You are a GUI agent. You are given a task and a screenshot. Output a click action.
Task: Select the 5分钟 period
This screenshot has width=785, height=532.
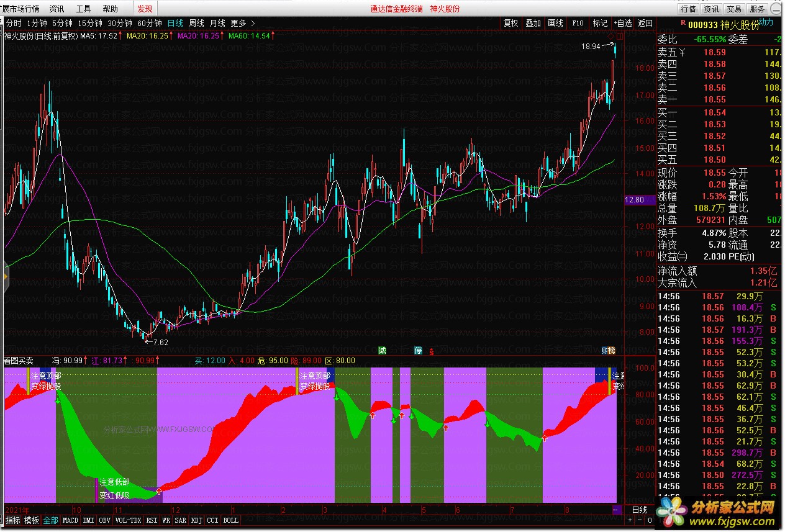point(62,23)
